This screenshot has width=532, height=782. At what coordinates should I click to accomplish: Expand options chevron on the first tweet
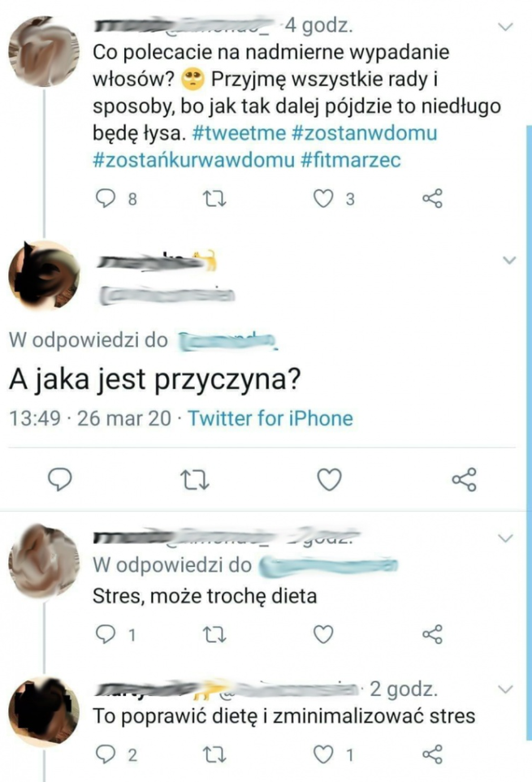point(506,27)
